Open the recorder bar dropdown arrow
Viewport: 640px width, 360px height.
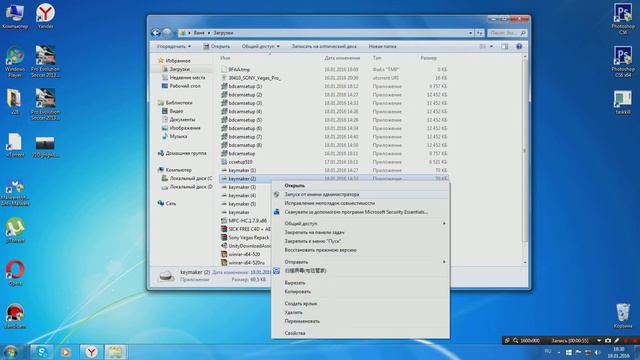pyautogui.click(x=599, y=340)
